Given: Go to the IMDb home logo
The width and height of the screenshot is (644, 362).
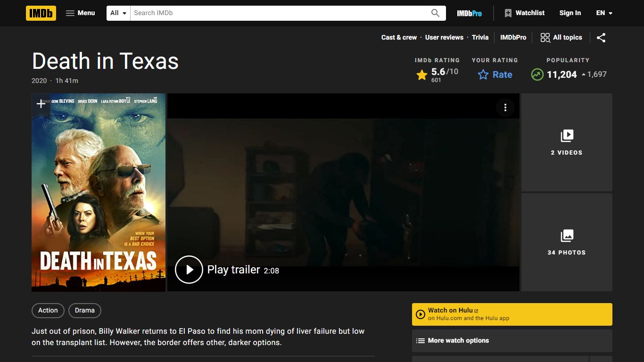Looking at the screenshot, I should click(41, 13).
